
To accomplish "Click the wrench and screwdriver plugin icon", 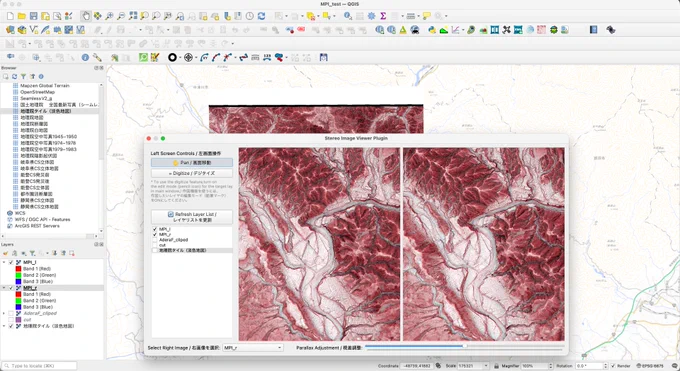I will 97,57.
